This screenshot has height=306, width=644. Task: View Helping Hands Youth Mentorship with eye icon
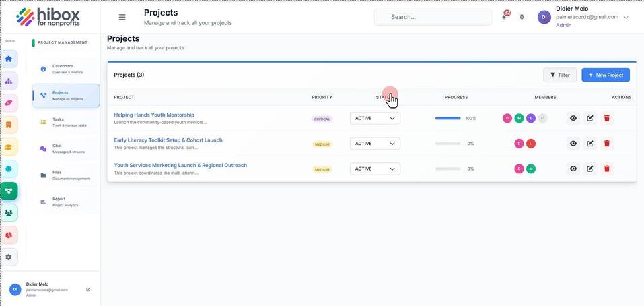573,118
